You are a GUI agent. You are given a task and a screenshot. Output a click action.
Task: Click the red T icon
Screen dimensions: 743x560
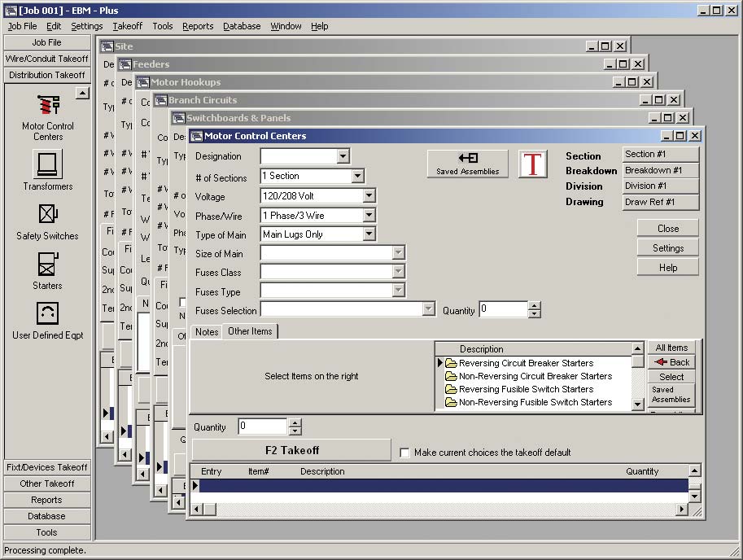pyautogui.click(x=533, y=164)
